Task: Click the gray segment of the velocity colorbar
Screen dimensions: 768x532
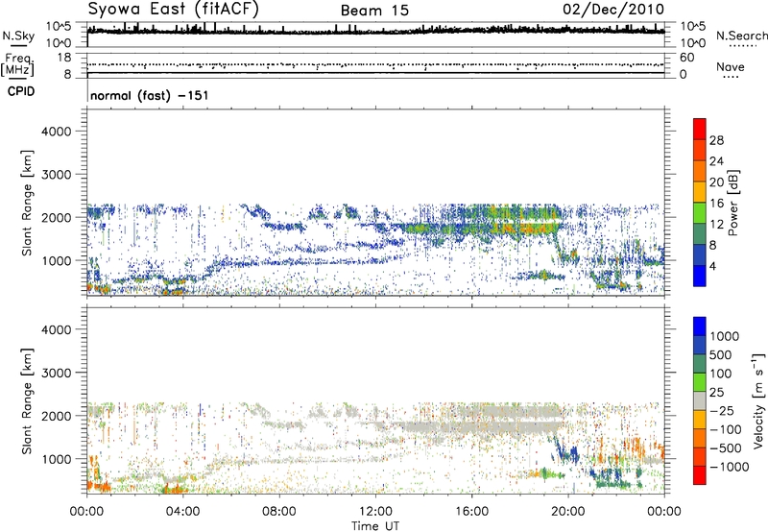Action: (700, 401)
